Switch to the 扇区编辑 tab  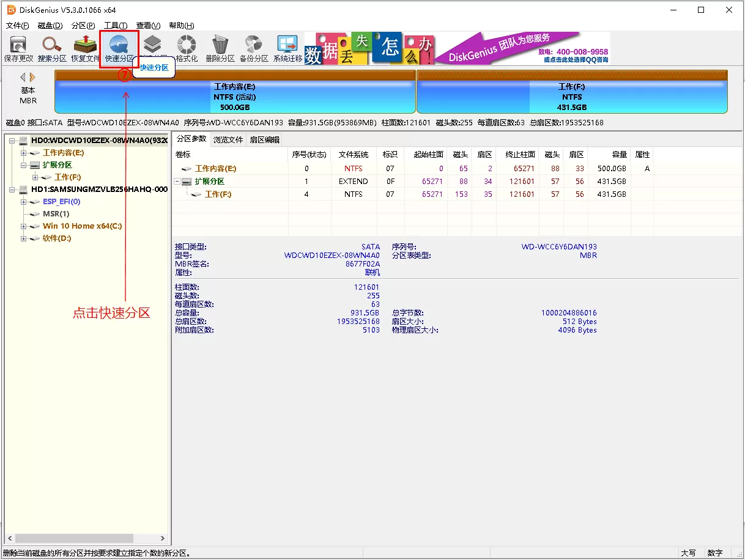264,140
